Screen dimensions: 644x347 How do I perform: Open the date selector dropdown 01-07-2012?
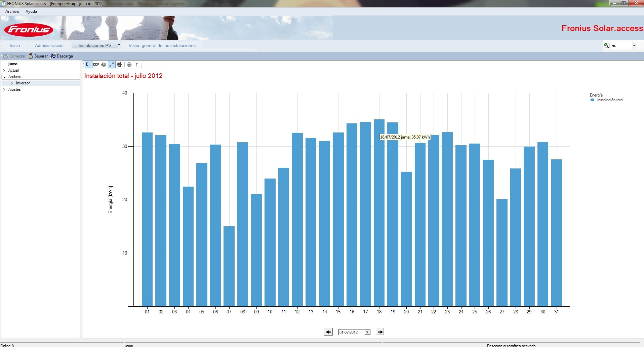click(x=367, y=332)
